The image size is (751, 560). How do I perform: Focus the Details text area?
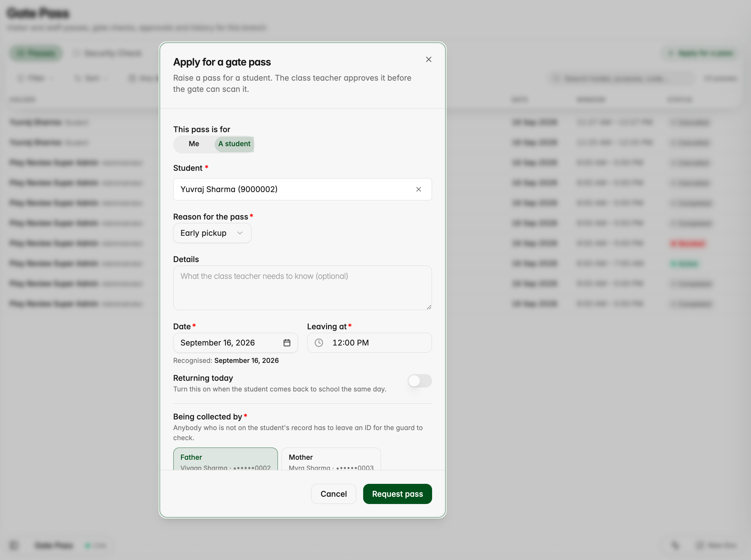(302, 288)
